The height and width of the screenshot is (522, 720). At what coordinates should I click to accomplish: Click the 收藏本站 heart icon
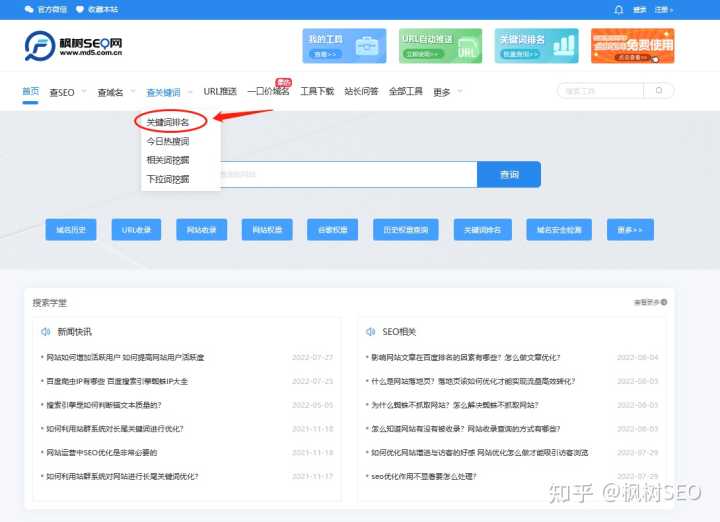click(79, 9)
